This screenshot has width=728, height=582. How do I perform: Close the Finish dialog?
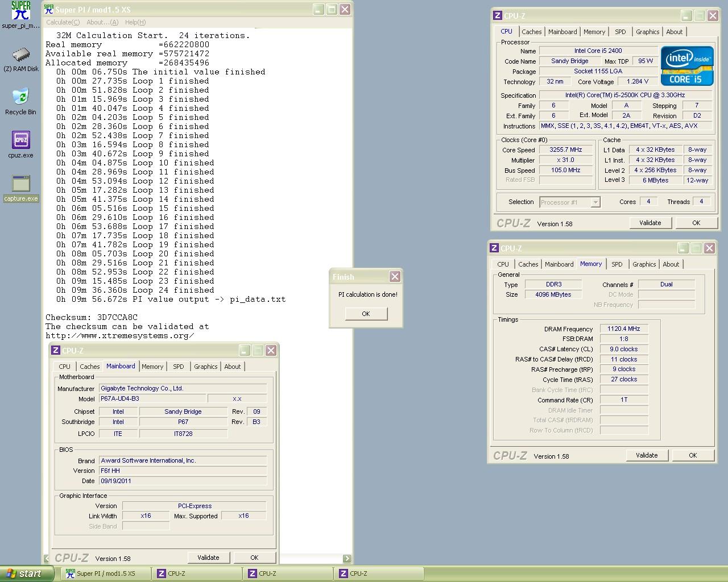pyautogui.click(x=395, y=277)
